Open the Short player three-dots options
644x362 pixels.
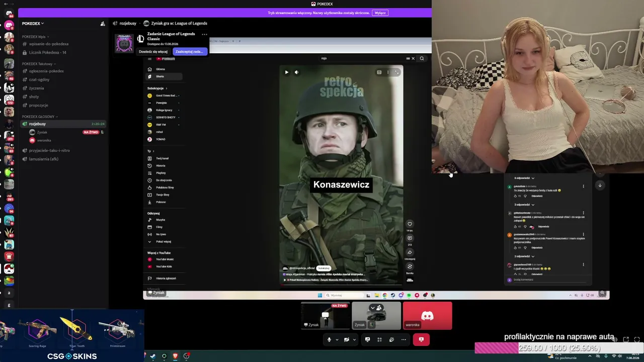click(x=388, y=72)
